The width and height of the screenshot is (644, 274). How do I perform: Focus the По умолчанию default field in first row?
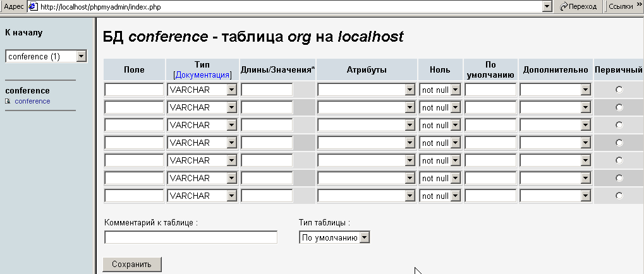[x=490, y=90]
